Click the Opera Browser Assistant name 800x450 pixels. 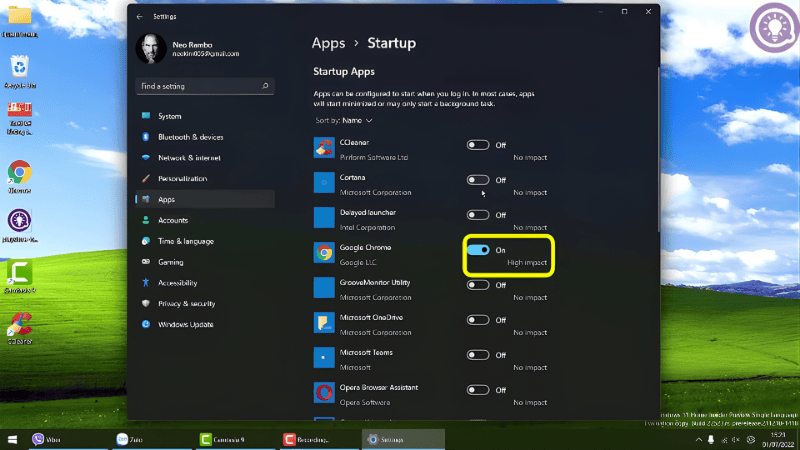tap(379, 388)
